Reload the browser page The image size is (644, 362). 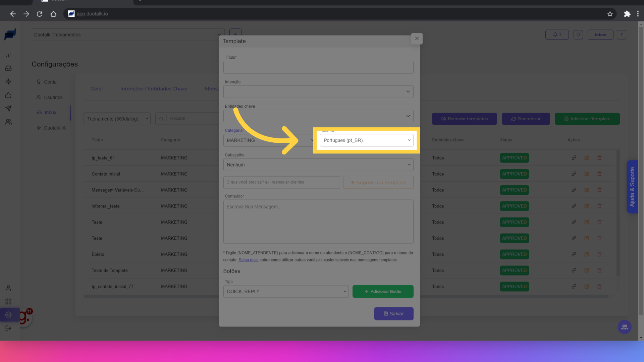point(40,14)
